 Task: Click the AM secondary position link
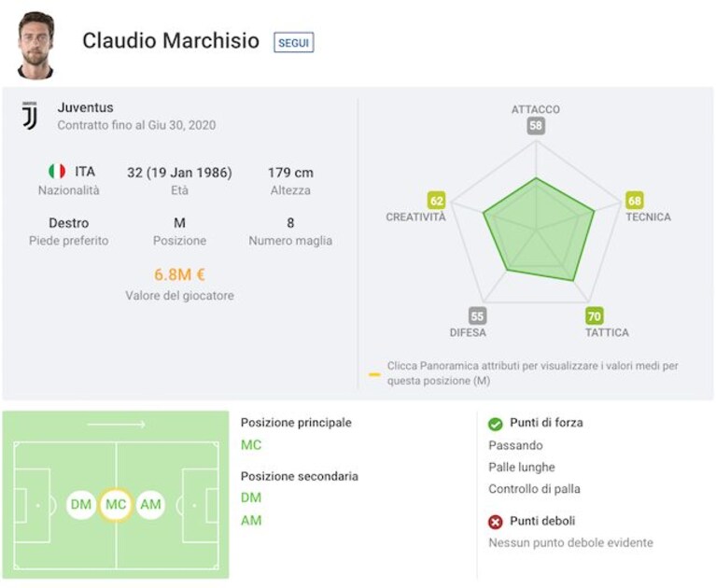[251, 521]
